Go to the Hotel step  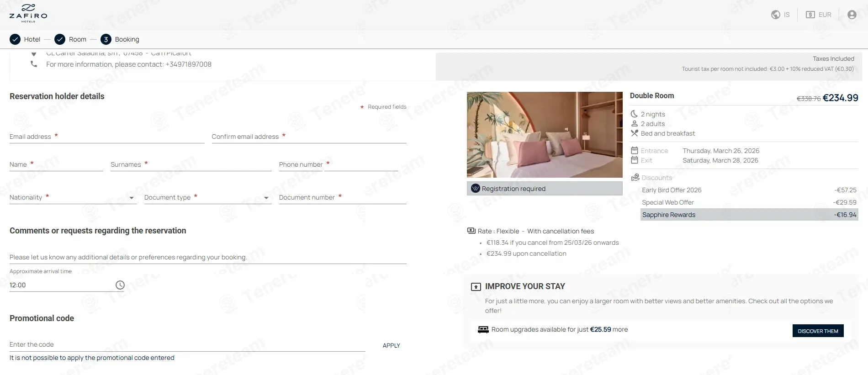[25, 39]
